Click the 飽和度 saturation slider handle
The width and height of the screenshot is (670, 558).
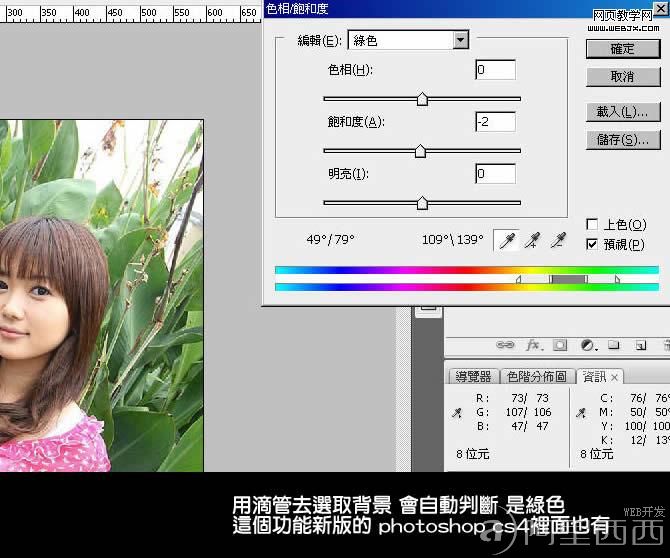tap(420, 151)
